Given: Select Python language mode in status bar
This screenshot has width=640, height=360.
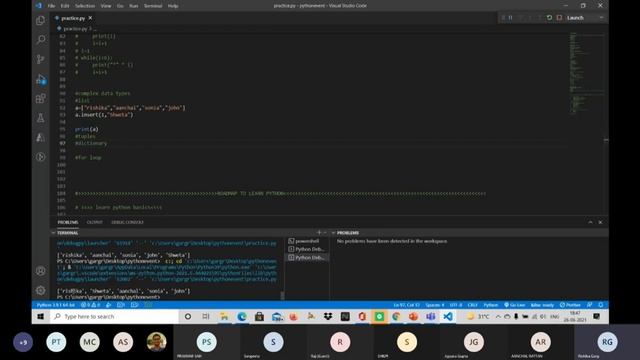Looking at the screenshot, I should pyautogui.click(x=491, y=305).
